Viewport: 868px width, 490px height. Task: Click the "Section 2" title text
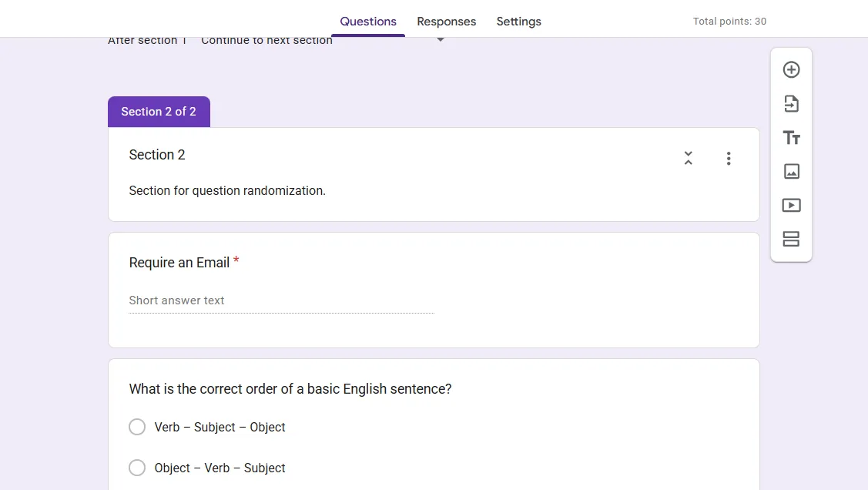point(157,155)
